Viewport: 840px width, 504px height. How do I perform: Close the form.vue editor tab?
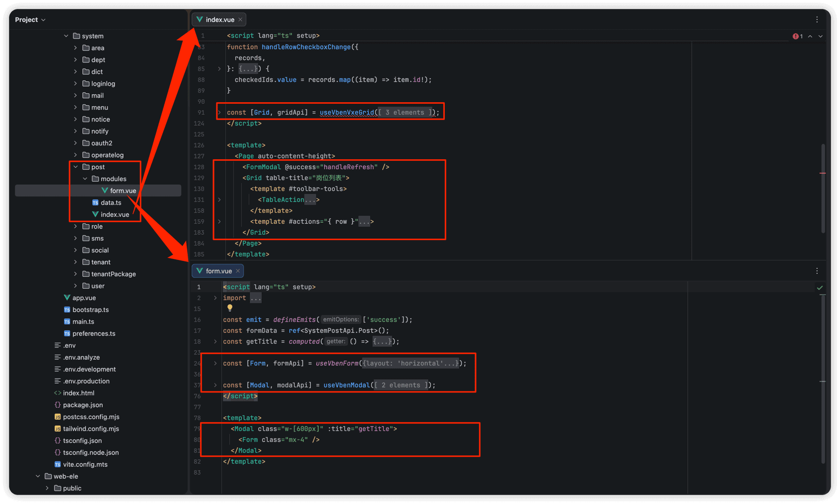[x=238, y=271]
